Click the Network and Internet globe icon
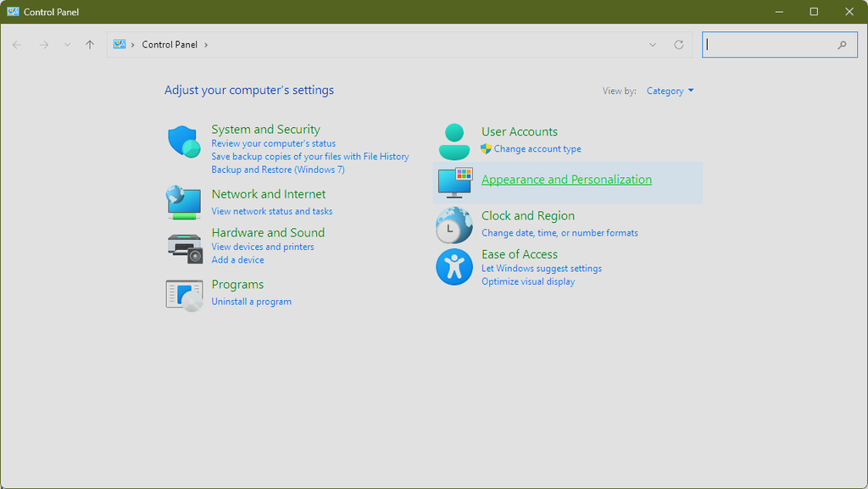 point(183,203)
